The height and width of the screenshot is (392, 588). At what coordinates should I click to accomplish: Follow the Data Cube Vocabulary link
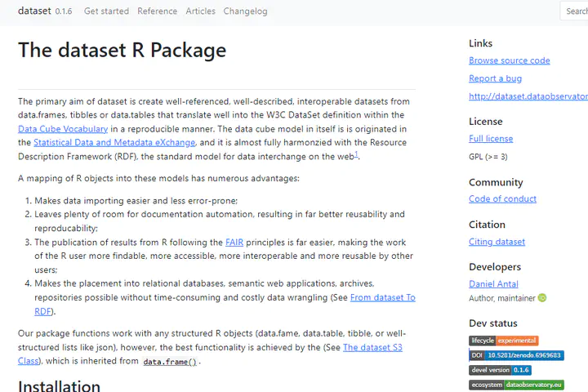tap(63, 129)
